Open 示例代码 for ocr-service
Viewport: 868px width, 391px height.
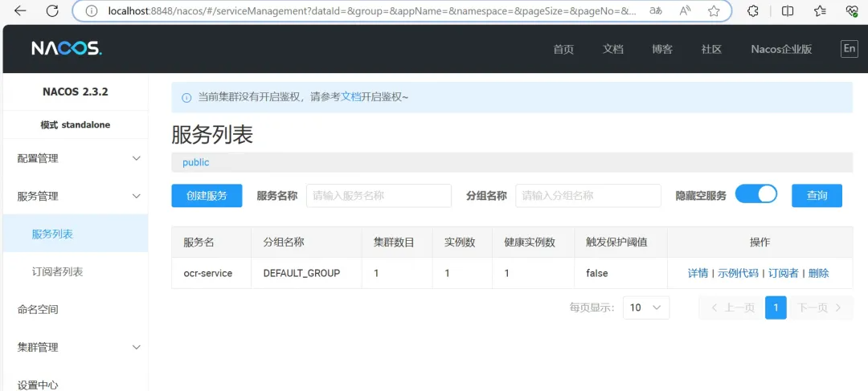738,273
